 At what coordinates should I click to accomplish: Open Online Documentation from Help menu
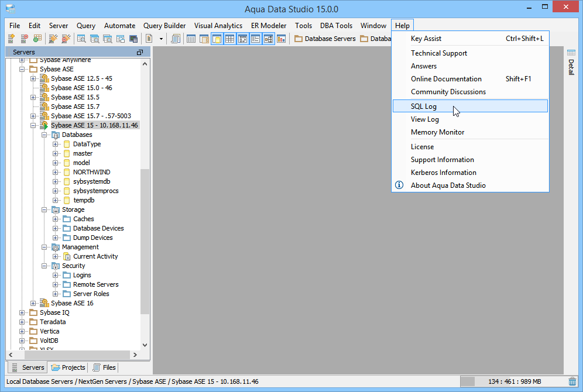pos(470,79)
